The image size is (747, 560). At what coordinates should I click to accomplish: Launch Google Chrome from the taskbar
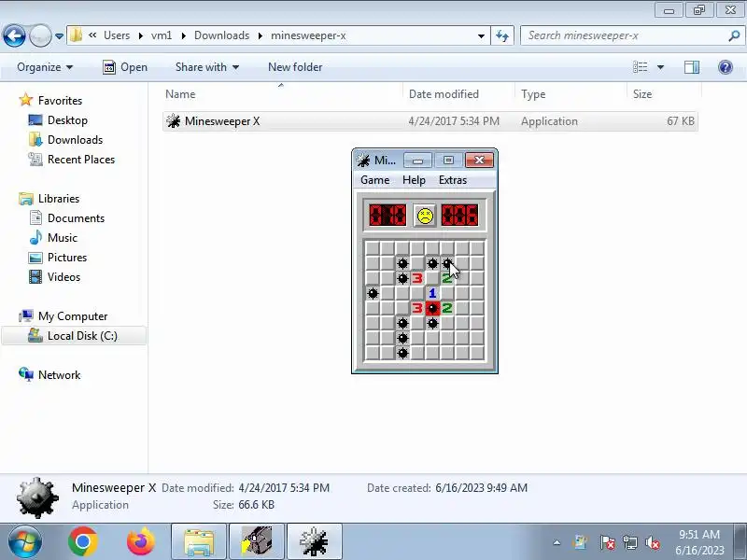(82, 542)
